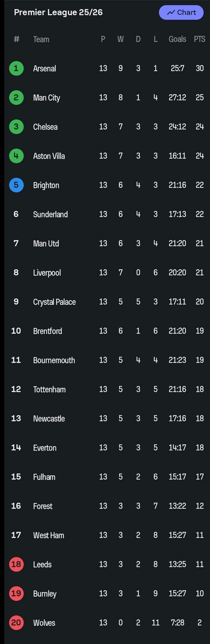Select Tottenham in the table

click(x=49, y=389)
